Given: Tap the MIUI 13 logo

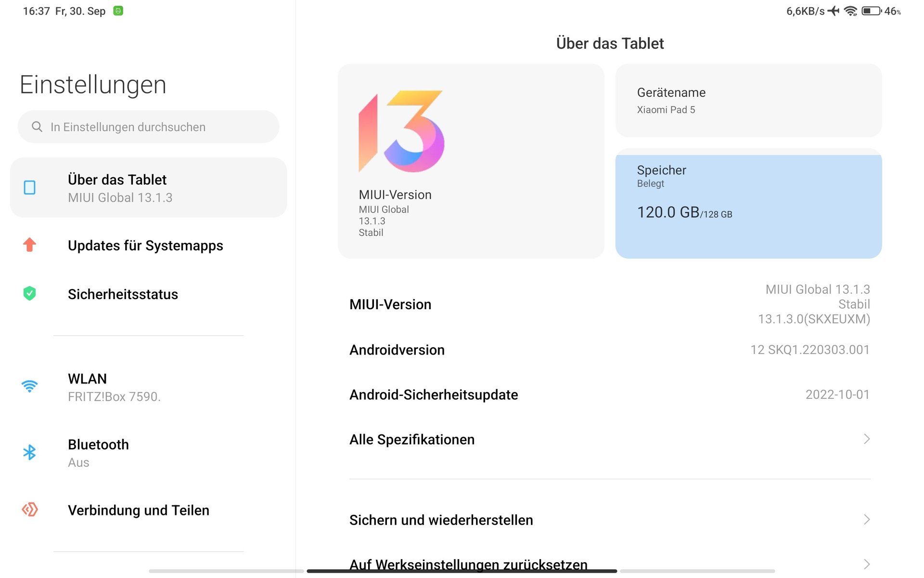Looking at the screenshot, I should tap(401, 131).
